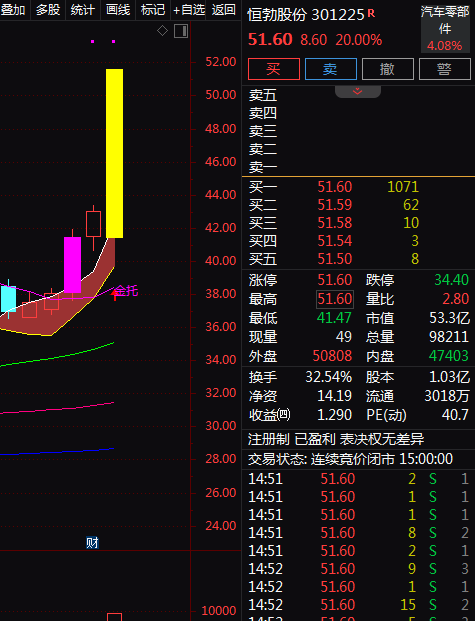Activate the 画线 line drawing tool
Viewport: 475px width, 621px height.
[118, 10]
